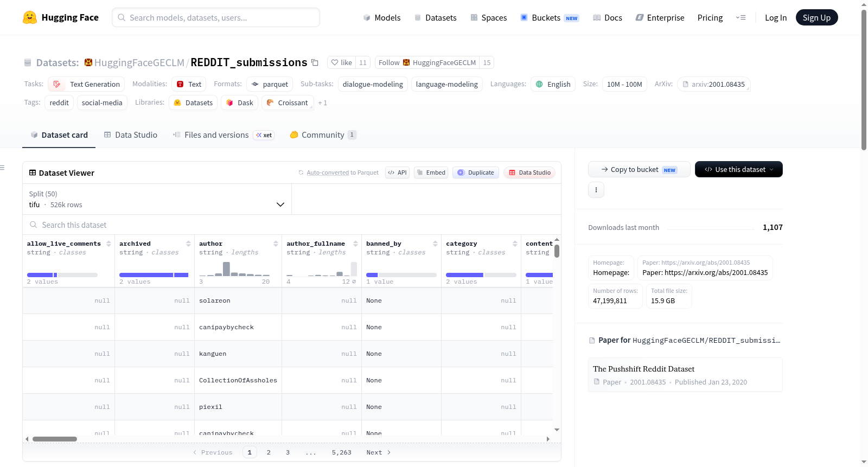
Task: Sort the archived column
Action: coord(188,244)
